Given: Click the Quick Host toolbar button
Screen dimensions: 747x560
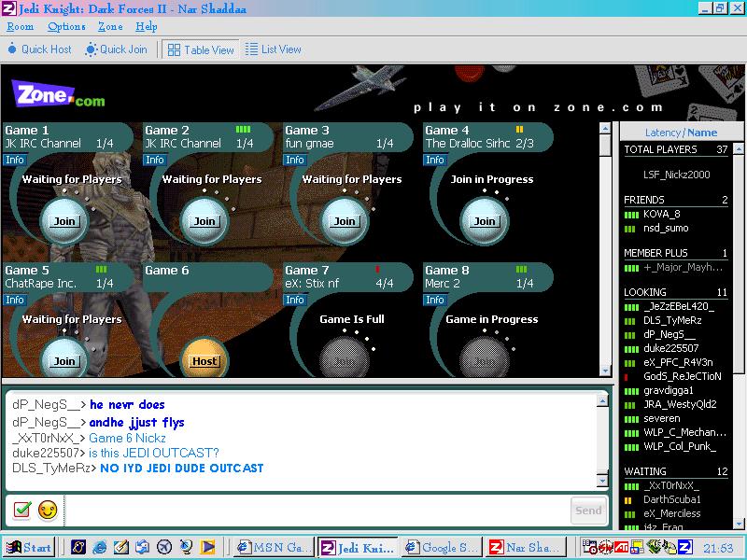Looking at the screenshot, I should [39, 49].
